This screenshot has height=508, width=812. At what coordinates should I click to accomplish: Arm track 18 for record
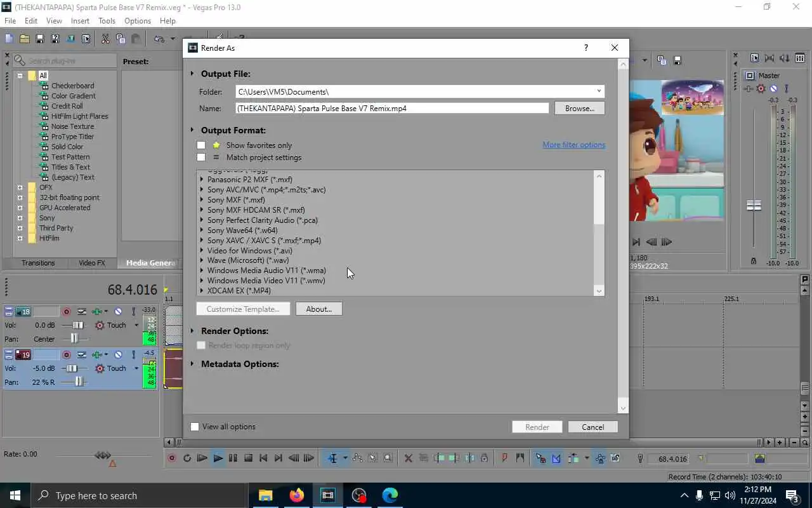pos(66,312)
